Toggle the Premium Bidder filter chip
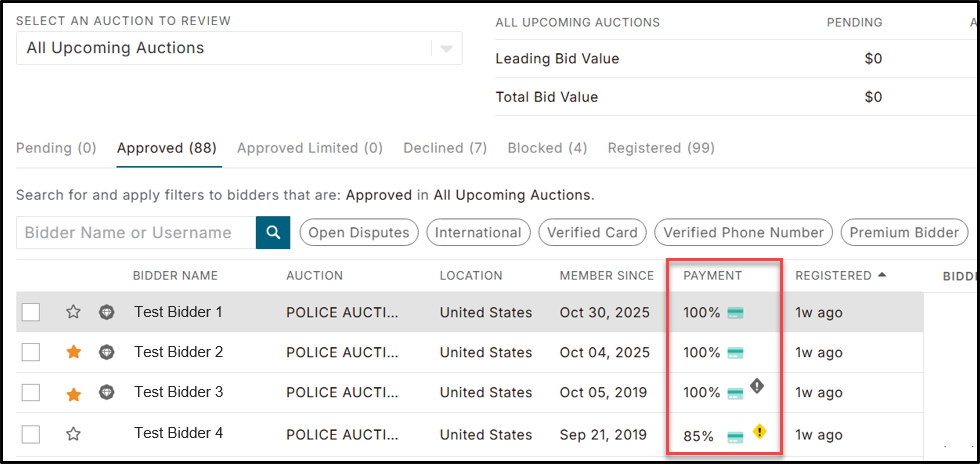Screen dimensions: 980x464 (904, 233)
